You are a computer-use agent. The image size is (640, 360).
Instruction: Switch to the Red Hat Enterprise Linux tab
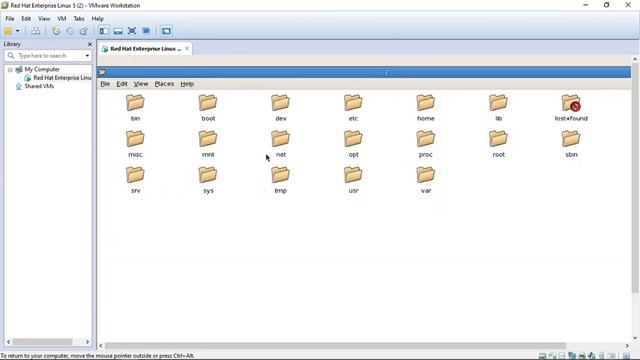(x=145, y=49)
